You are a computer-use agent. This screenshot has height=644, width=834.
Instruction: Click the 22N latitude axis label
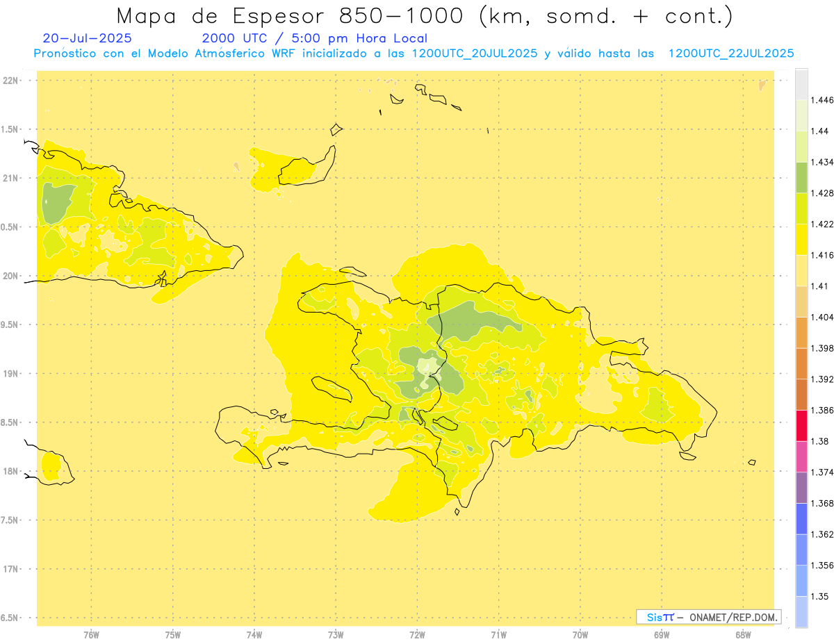(12, 81)
